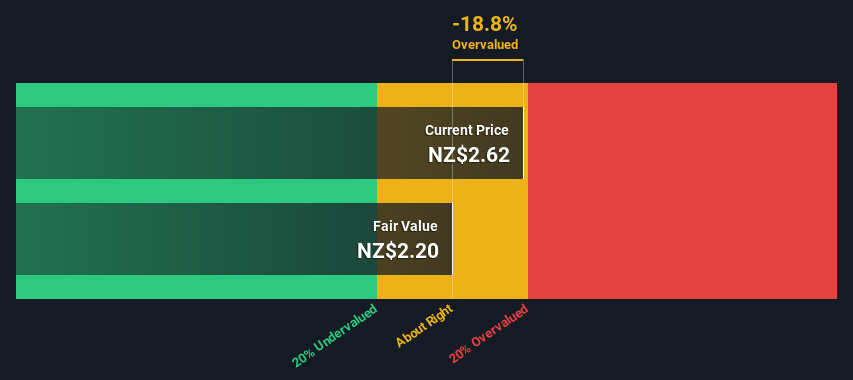Select the NZ$2.62 current price value

[469, 155]
